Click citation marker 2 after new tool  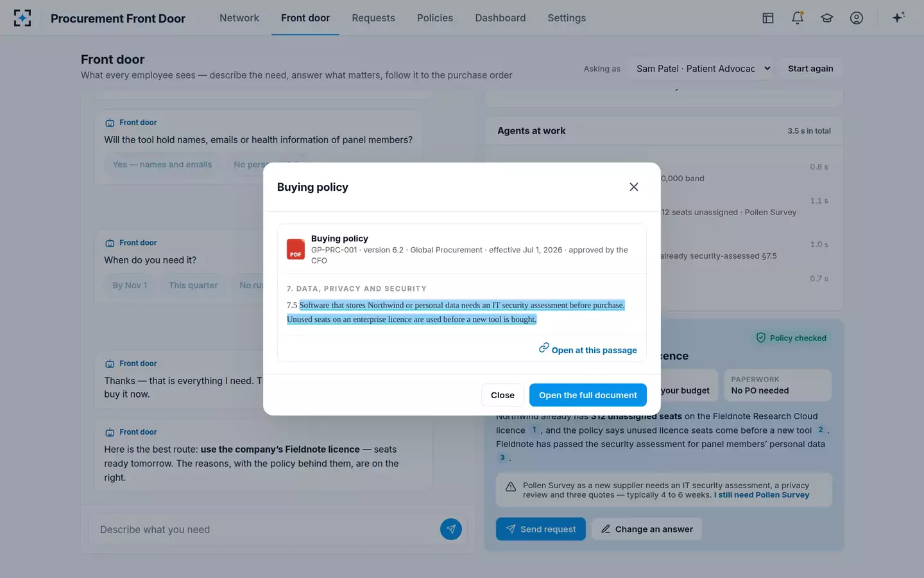click(820, 430)
